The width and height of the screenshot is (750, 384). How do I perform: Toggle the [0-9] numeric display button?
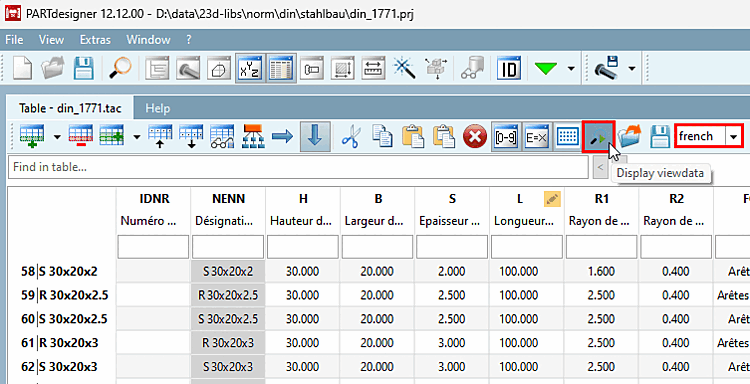506,137
